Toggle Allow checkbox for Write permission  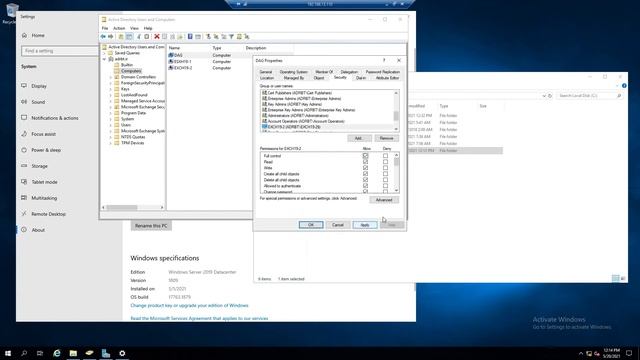pos(365,168)
